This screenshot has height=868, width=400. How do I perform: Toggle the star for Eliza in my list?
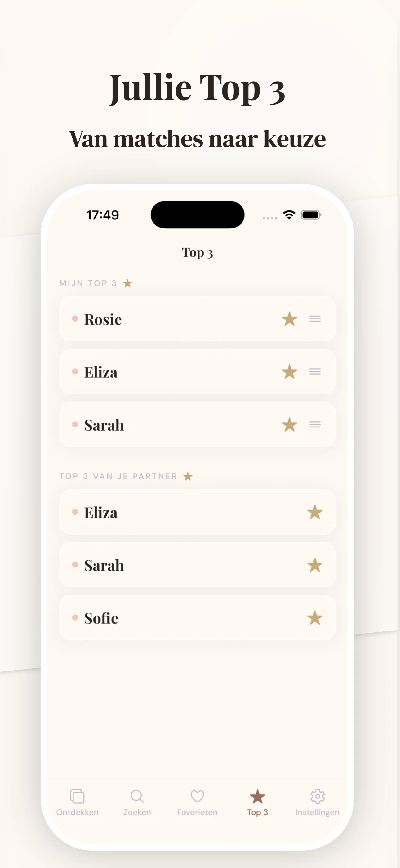tap(290, 372)
